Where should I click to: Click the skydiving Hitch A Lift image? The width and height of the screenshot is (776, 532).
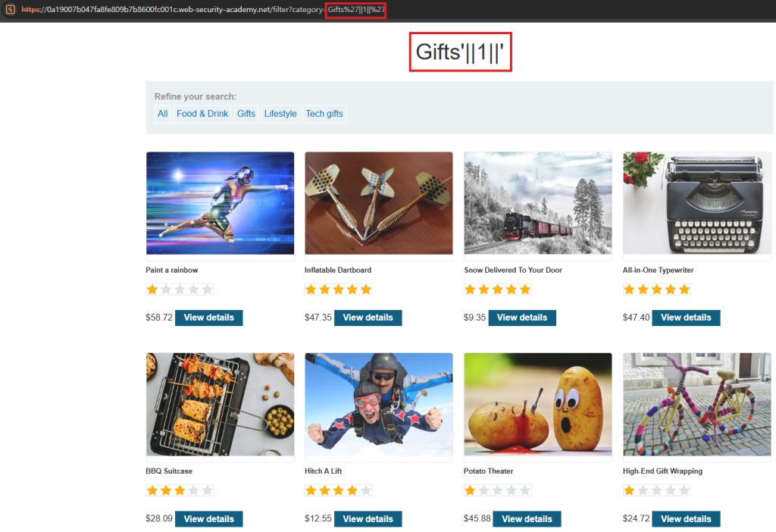pyautogui.click(x=379, y=405)
